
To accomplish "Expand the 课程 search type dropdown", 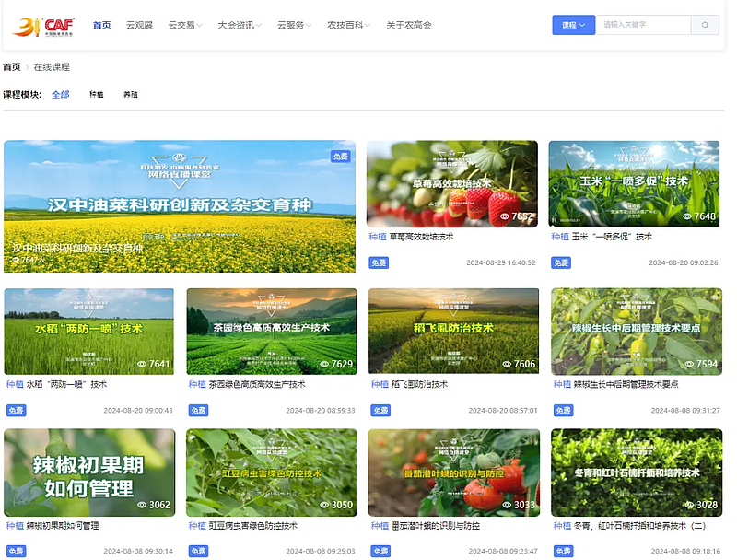I will [x=573, y=25].
